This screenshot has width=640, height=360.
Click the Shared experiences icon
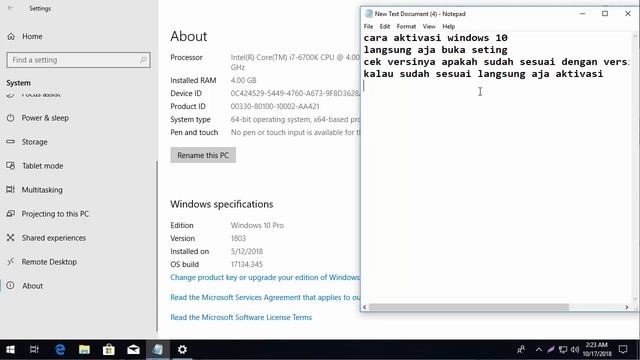point(11,238)
